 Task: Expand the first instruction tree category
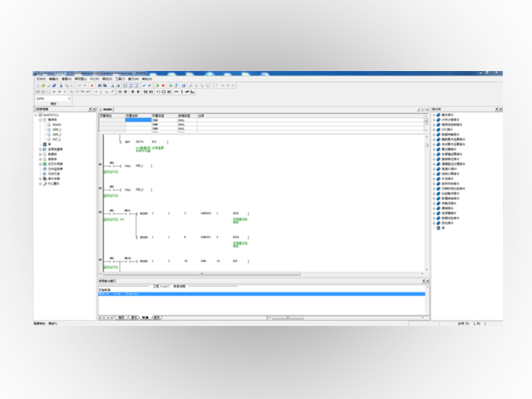tap(434, 114)
